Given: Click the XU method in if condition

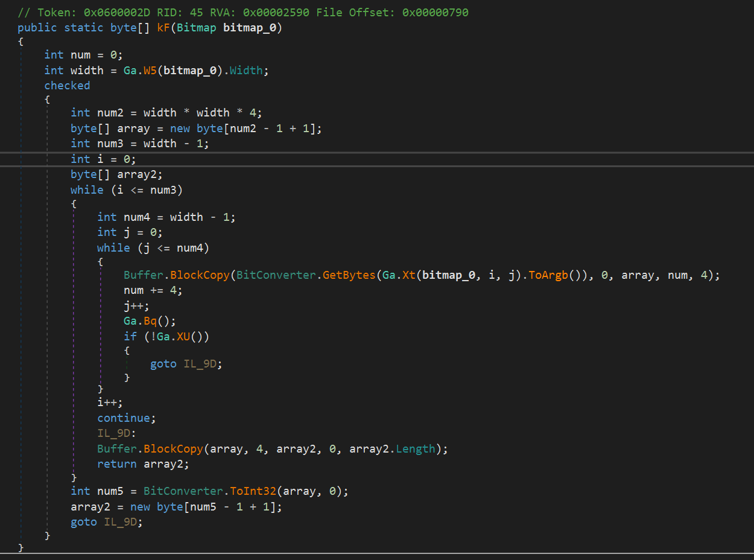Looking at the screenshot, I should [183, 337].
